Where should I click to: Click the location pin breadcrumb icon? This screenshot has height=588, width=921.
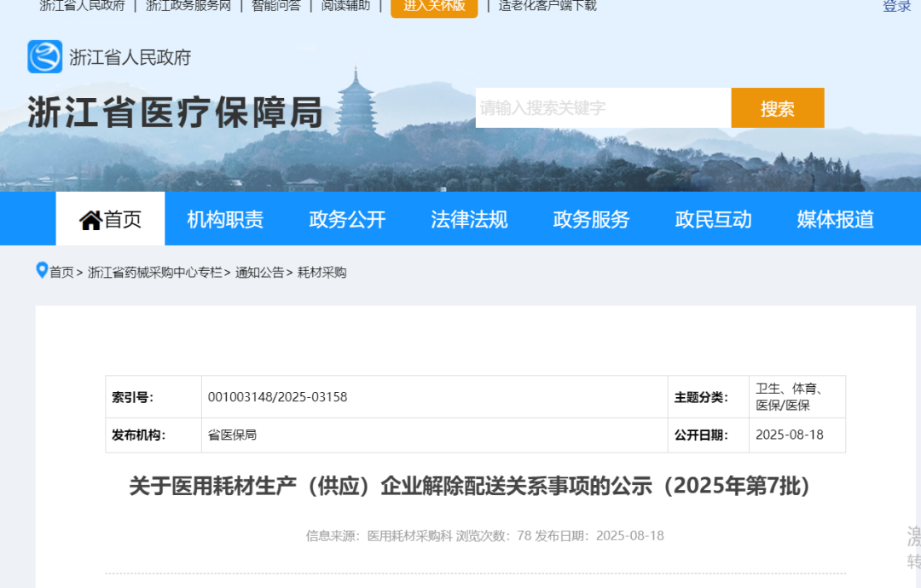42,271
